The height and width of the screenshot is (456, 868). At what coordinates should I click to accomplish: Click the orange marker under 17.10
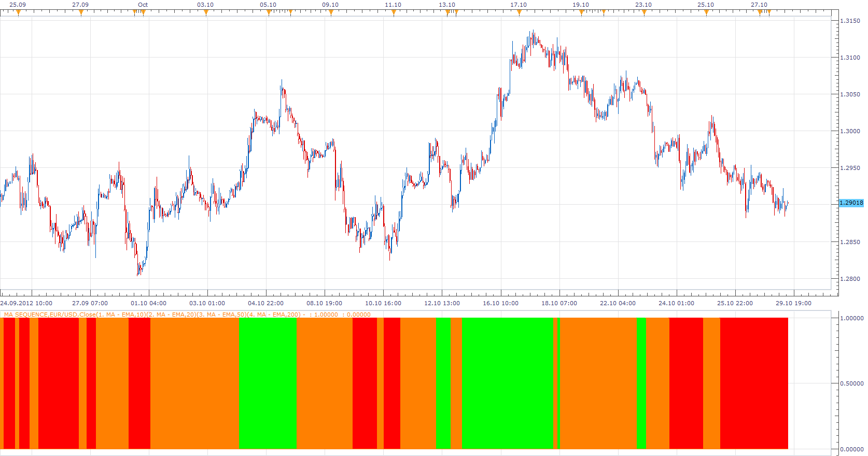click(519, 13)
